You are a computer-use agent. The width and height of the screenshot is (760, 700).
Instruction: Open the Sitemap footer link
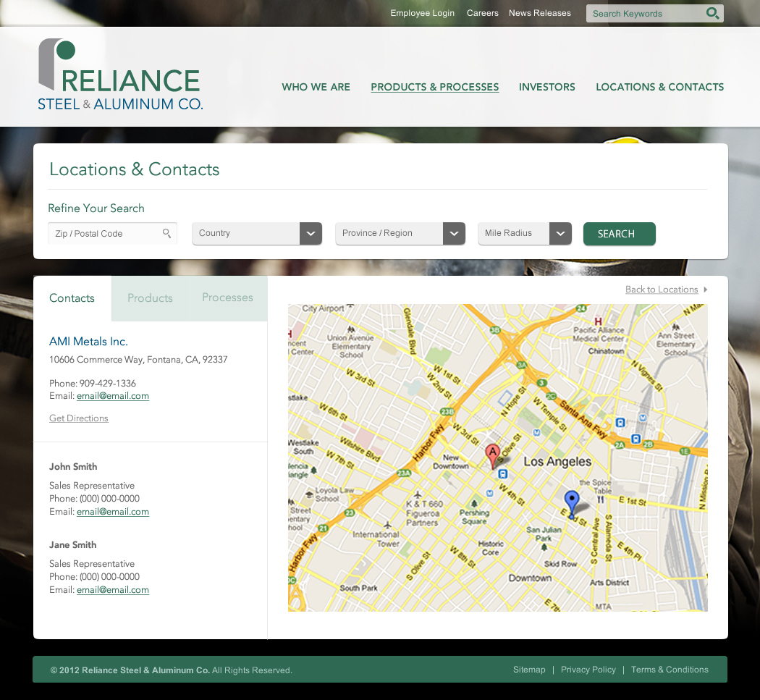pyautogui.click(x=529, y=670)
